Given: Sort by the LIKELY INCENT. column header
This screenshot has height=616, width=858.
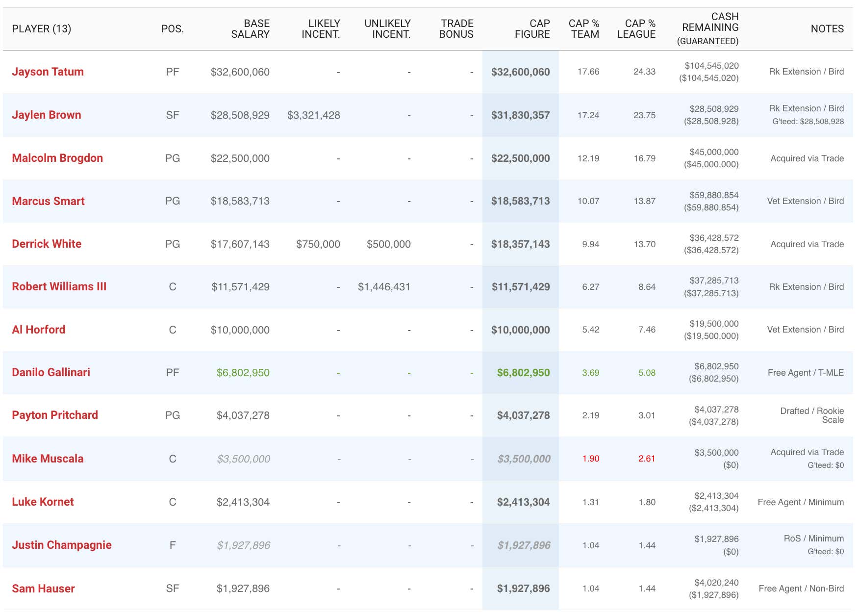Looking at the screenshot, I should click(x=321, y=29).
